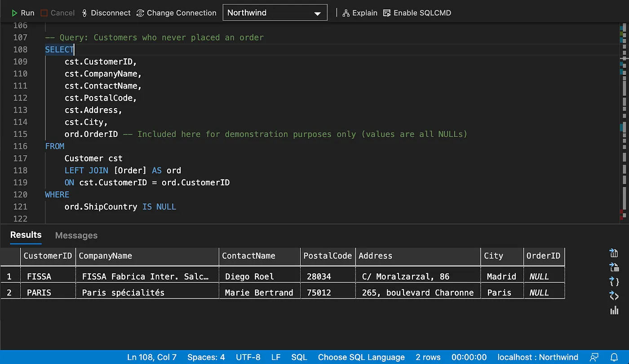Click the Cancel query button
This screenshot has width=629, height=364.
point(58,13)
